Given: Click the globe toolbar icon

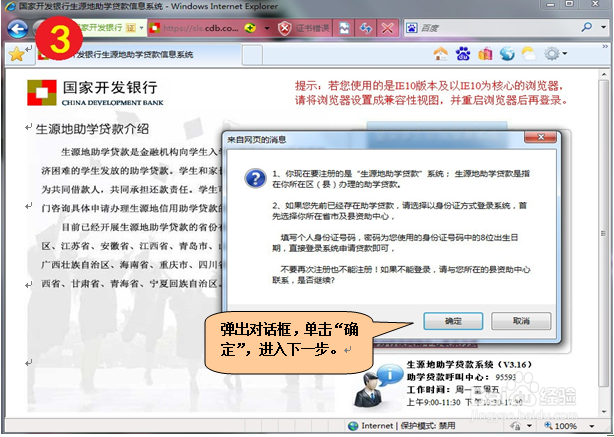Looking at the screenshot, I should click(x=507, y=54).
